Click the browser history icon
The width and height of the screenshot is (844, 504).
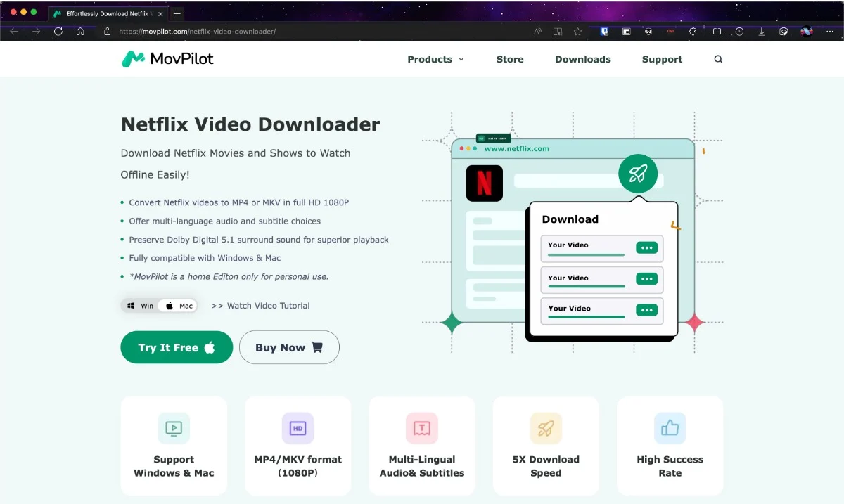tap(739, 32)
